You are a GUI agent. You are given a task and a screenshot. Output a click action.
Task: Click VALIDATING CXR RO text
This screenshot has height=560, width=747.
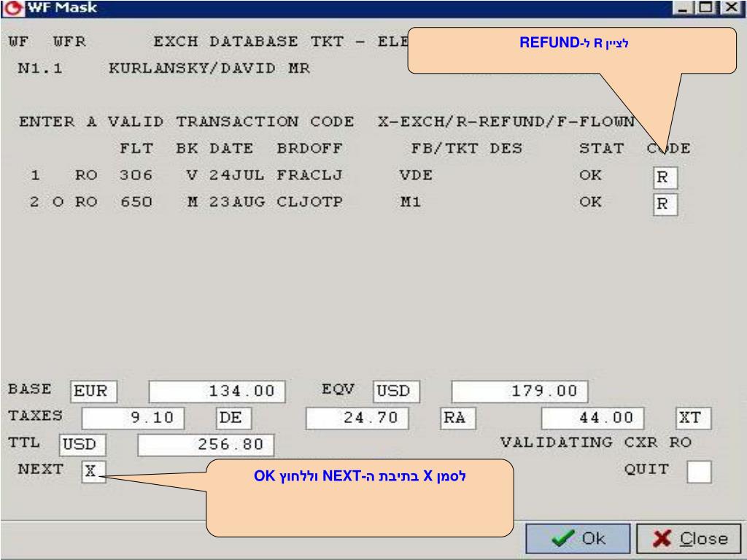595,443
